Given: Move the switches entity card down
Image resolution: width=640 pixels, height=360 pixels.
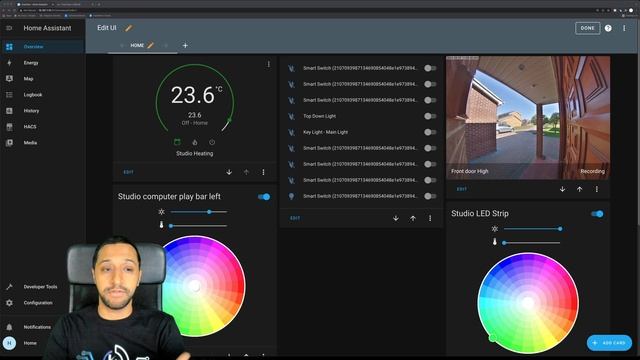Looking at the screenshot, I should click(396, 218).
